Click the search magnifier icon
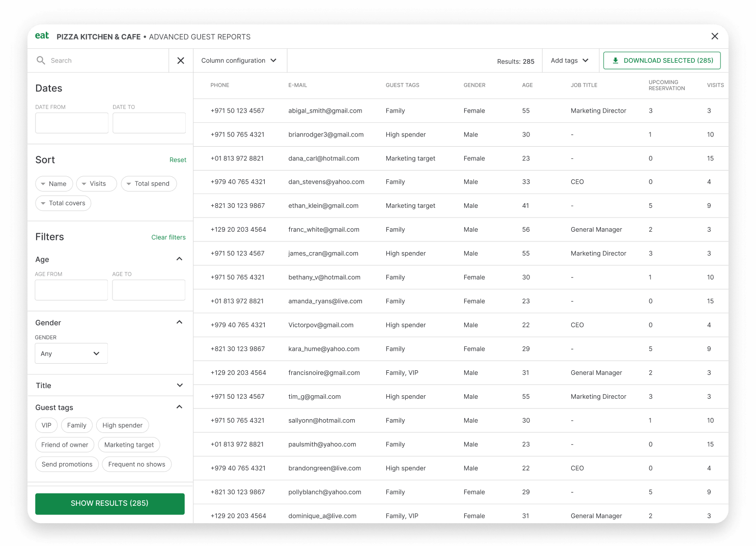The image size is (756, 546). click(41, 60)
